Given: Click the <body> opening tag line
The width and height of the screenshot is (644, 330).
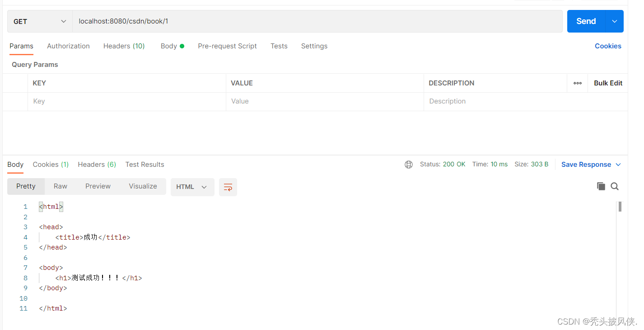Looking at the screenshot, I should click(x=51, y=268).
